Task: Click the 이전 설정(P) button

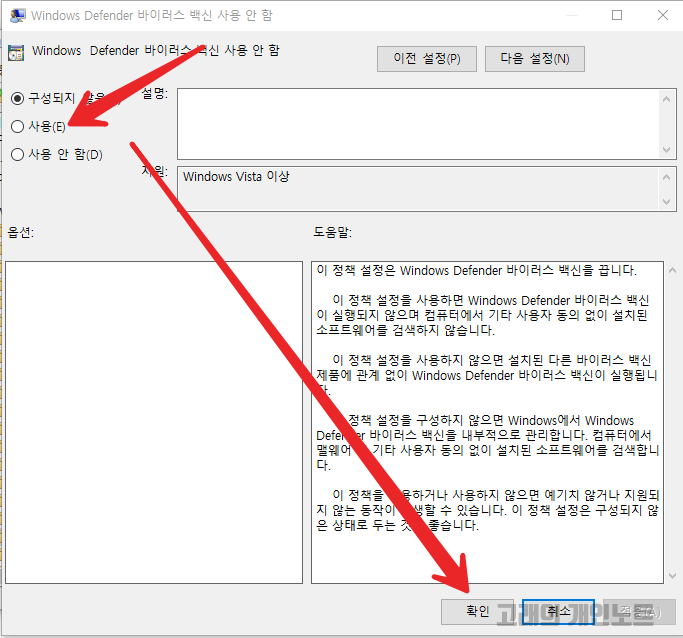Action: click(426, 59)
